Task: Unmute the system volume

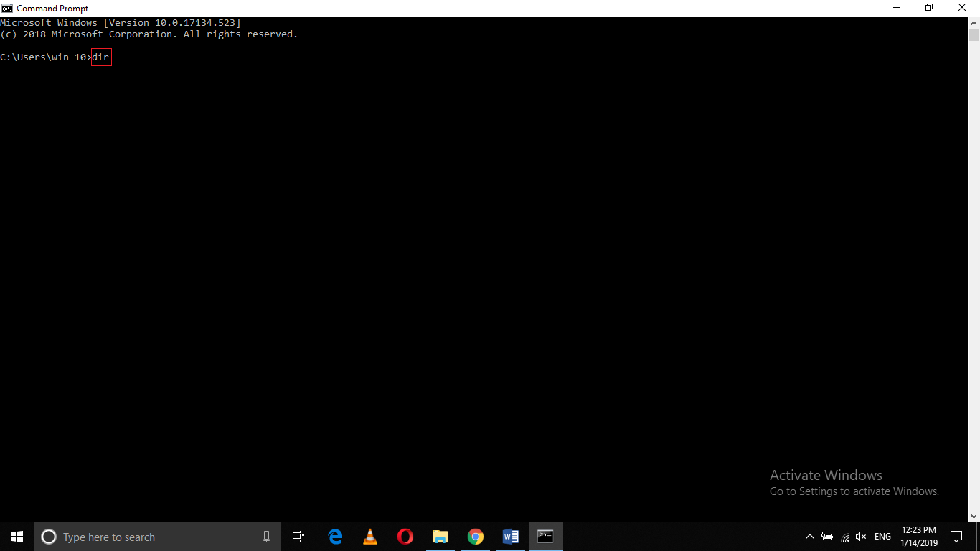Action: (860, 536)
